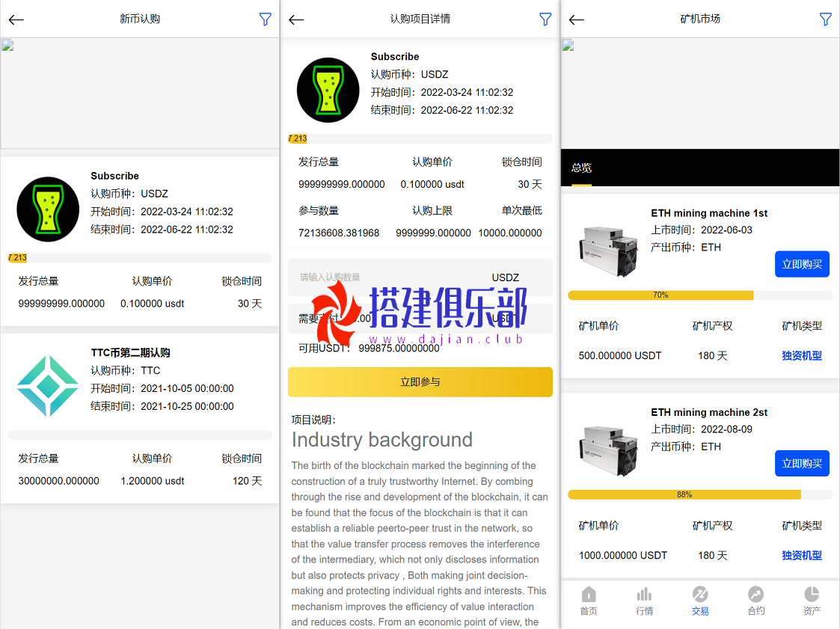Click the 请输入认购数量 input field

pyautogui.click(x=420, y=277)
